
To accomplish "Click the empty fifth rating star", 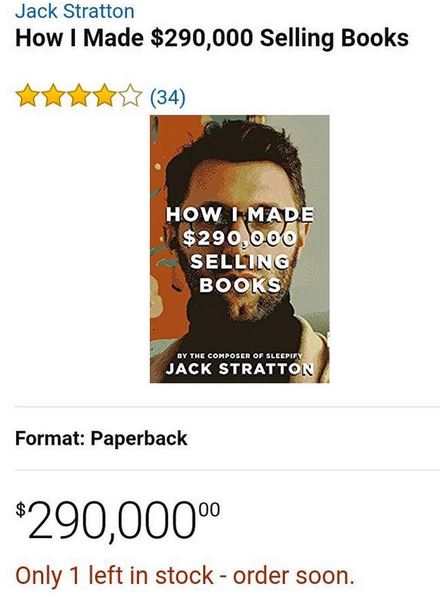I will tap(131, 96).
